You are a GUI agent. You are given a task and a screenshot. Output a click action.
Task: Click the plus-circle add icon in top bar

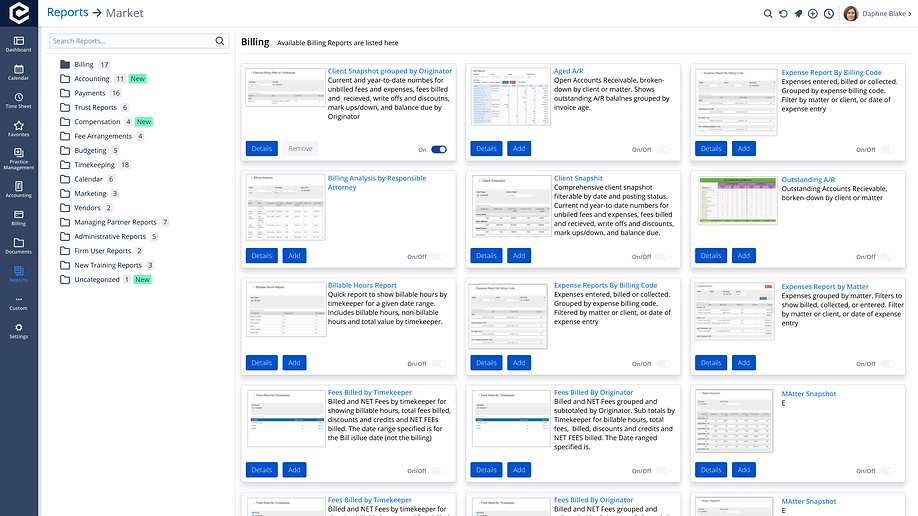(813, 13)
